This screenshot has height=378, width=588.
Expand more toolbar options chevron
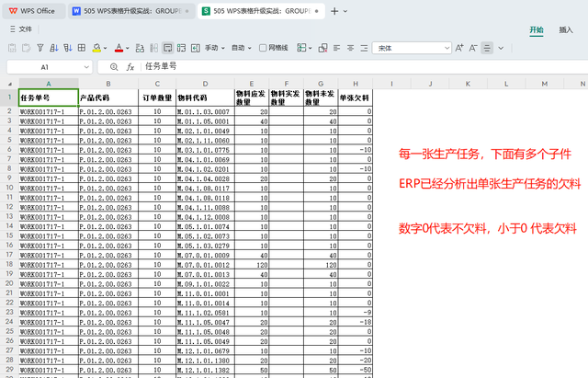501,48
